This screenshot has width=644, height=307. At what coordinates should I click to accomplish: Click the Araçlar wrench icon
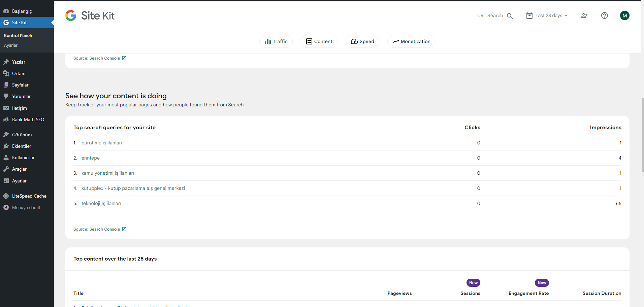tap(6, 169)
